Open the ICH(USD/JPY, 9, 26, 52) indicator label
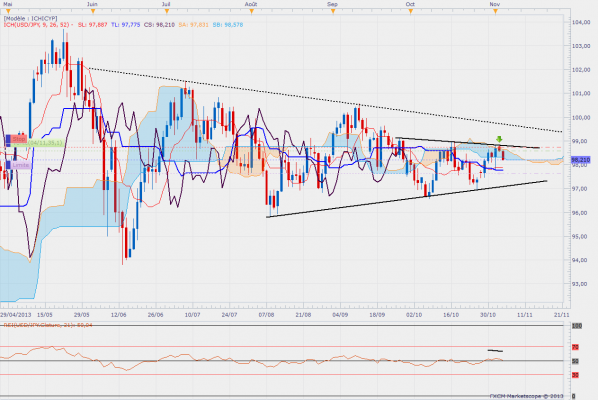 tap(37, 25)
